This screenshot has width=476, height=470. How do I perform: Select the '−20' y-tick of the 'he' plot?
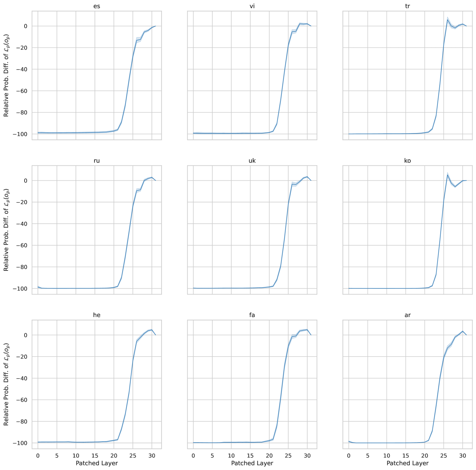click(x=22, y=357)
